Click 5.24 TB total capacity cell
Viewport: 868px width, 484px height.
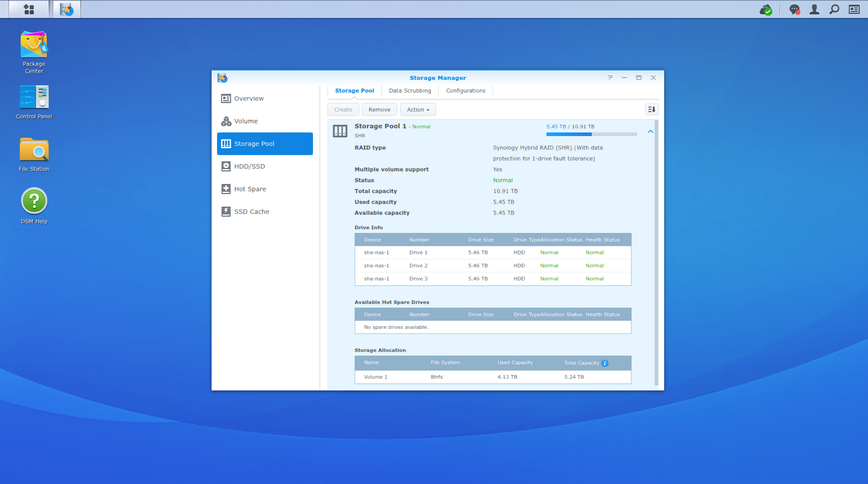(x=574, y=377)
